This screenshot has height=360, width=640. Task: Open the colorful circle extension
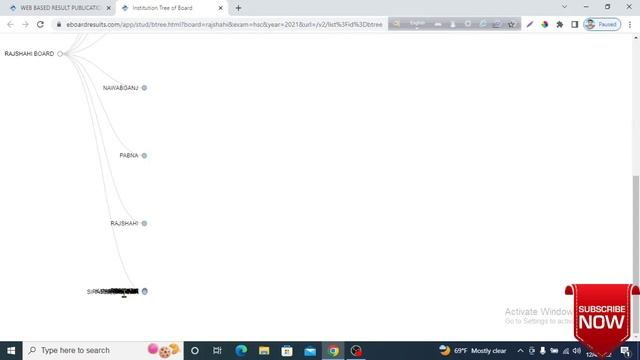544,24
